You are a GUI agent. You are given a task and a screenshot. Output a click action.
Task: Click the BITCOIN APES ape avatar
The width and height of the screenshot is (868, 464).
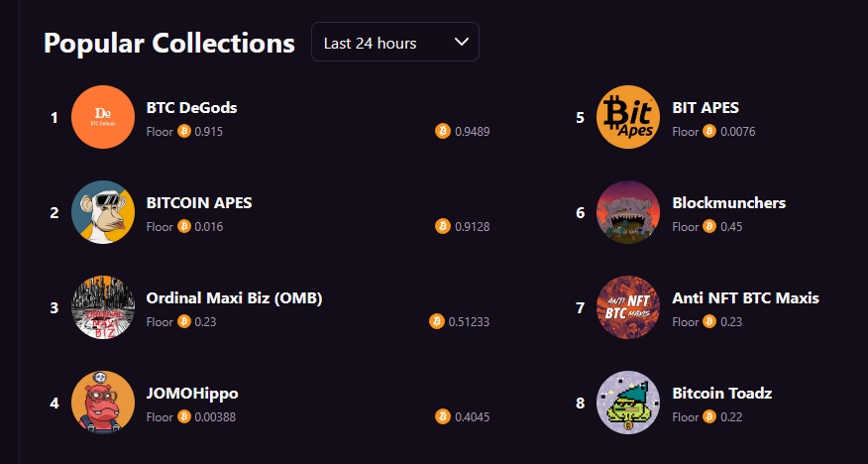coord(103,212)
